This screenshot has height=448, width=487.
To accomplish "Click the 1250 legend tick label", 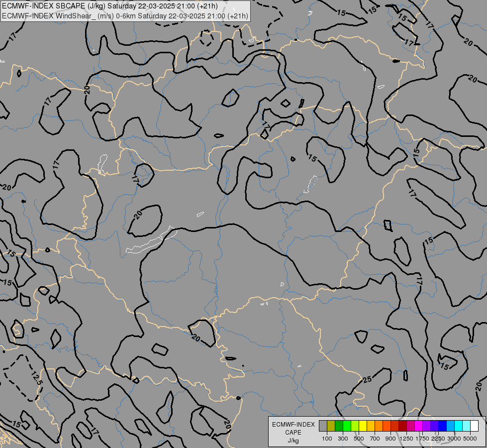I will pos(406,439).
